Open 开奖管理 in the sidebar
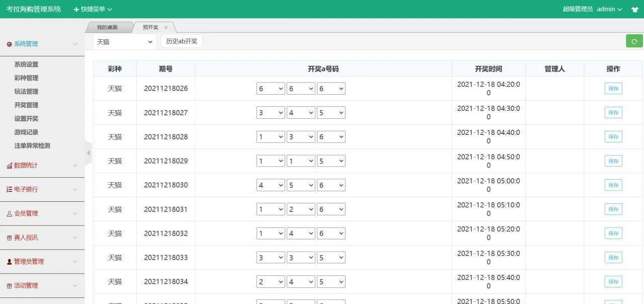Screen dimensions: 644x304 point(26,105)
